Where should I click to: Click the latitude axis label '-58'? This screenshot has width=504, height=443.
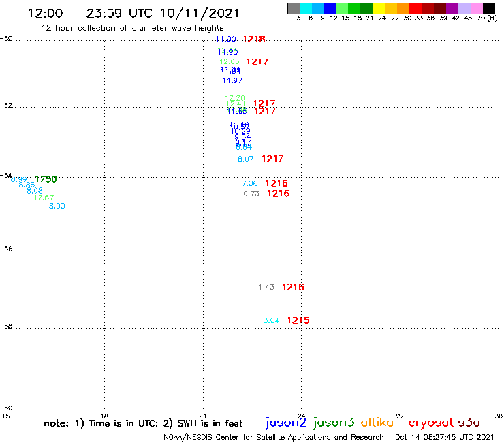pyautogui.click(x=6, y=326)
